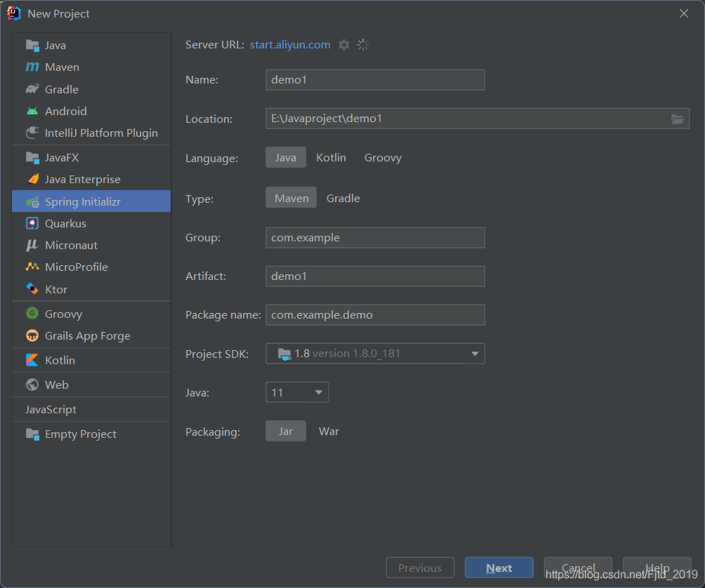Focus the Artifact input field
Viewport: 705px width, 588px height.
[376, 276]
